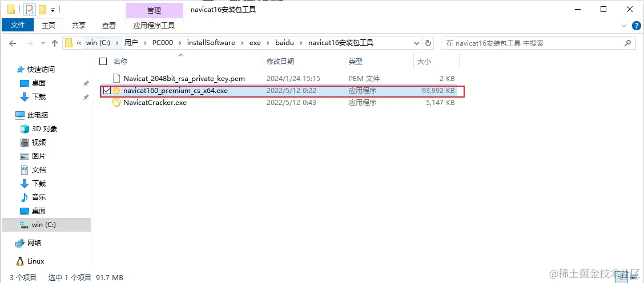The image size is (644, 283).
Task: Click the 快速访问 star icon
Action: click(x=21, y=70)
